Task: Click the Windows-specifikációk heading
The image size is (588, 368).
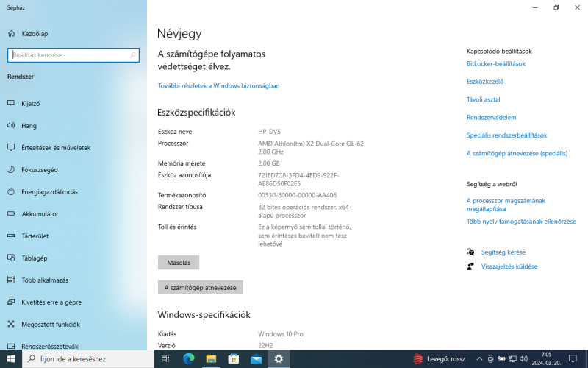Action: click(x=204, y=315)
